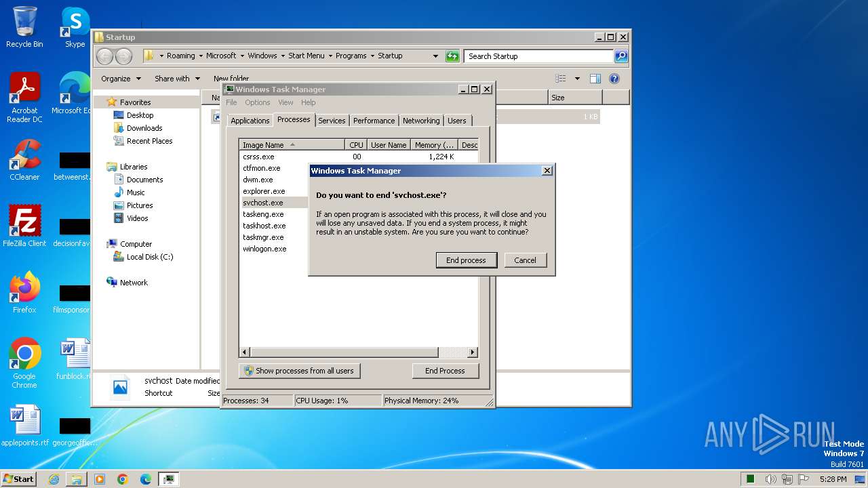868x488 pixels.
Task: Open the Recycle Bin desktop icon
Action: coord(24,27)
